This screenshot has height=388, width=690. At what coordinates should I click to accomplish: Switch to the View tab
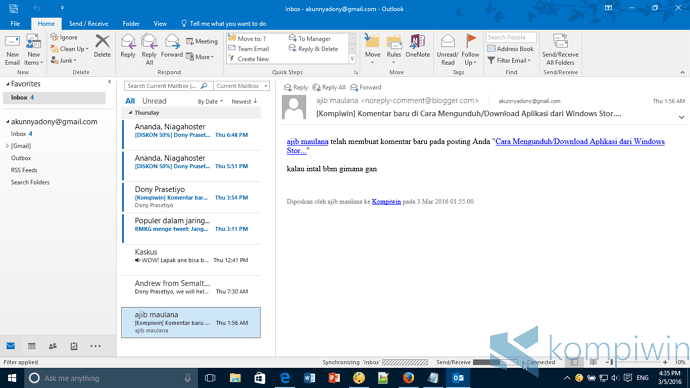pos(160,24)
